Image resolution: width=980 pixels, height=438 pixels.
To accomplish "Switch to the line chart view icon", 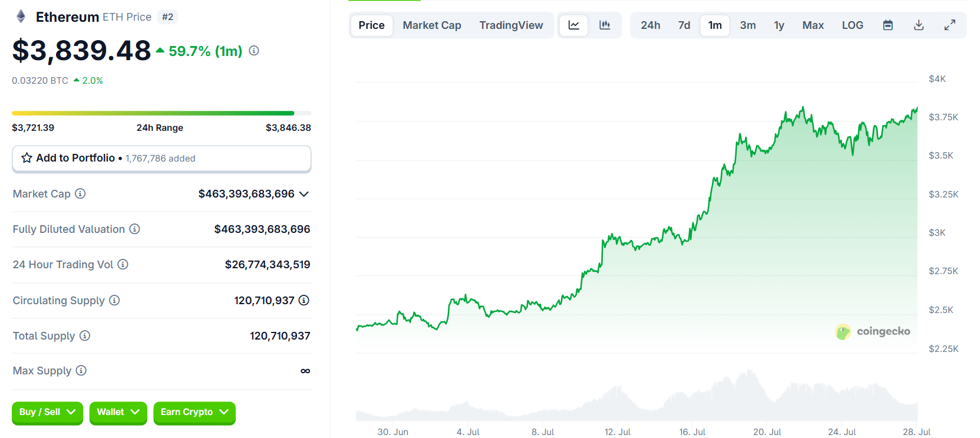I will point(573,25).
